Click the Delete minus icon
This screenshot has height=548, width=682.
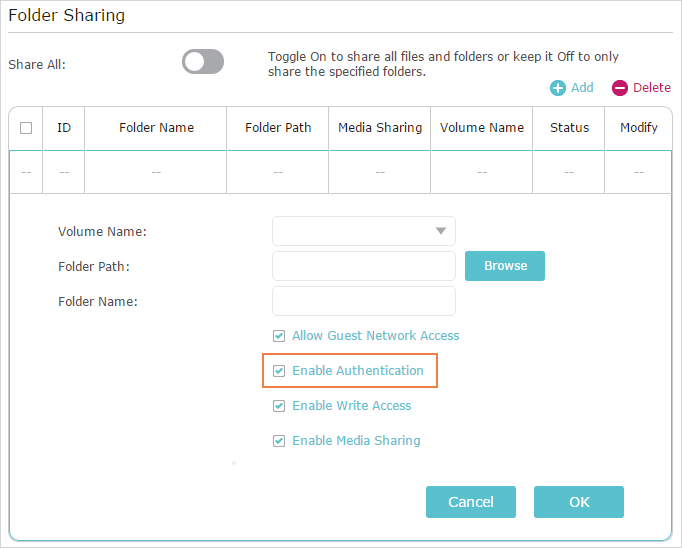pyautogui.click(x=619, y=88)
